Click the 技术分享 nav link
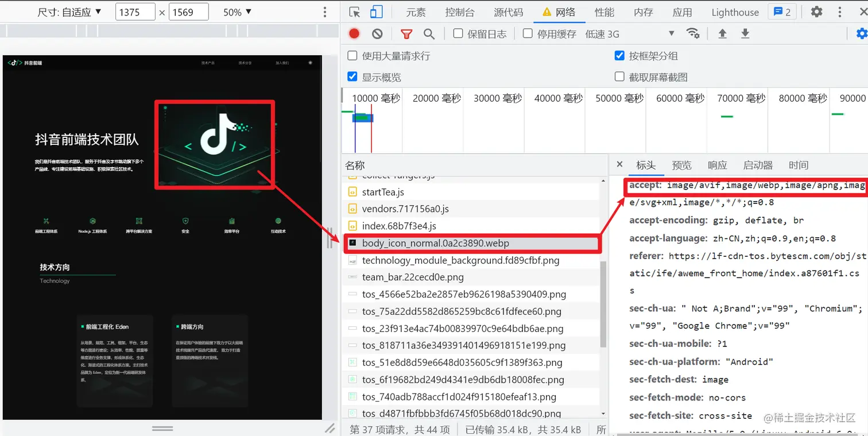 [245, 63]
